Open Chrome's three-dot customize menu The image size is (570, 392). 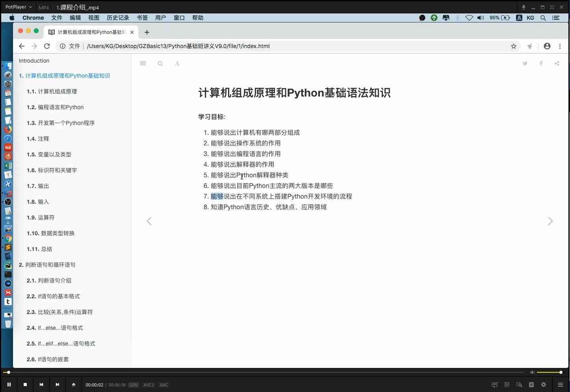560,46
